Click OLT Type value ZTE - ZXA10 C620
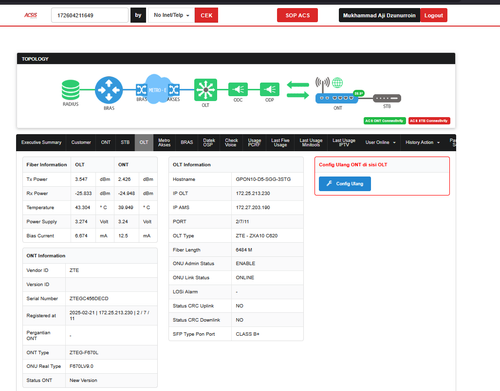Screen dimensions: 500x391 pos(257,236)
